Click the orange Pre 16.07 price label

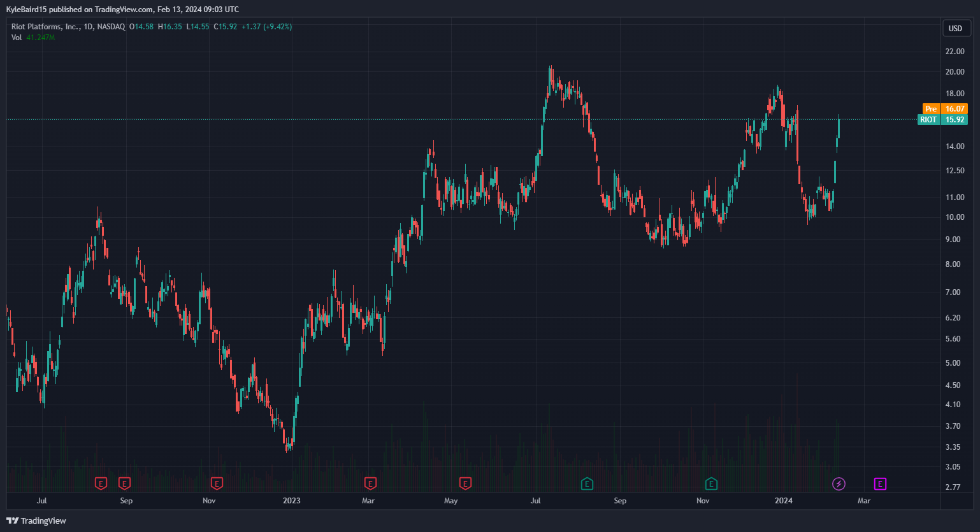coord(945,109)
